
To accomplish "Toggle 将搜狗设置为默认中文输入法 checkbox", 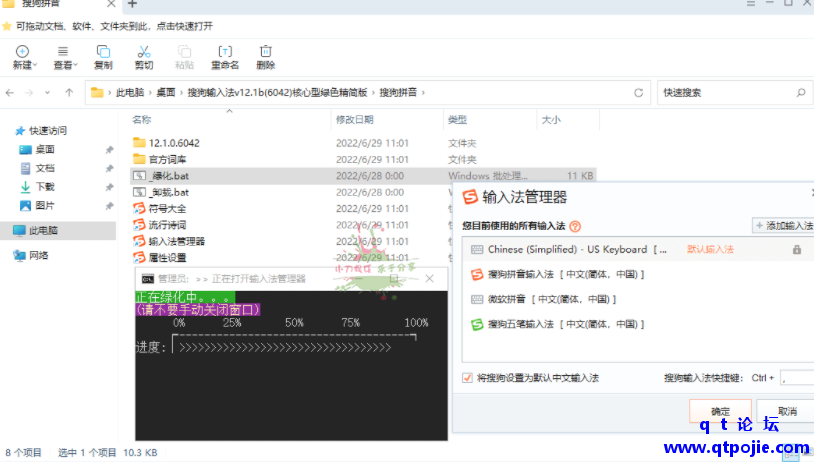I will tap(467, 378).
